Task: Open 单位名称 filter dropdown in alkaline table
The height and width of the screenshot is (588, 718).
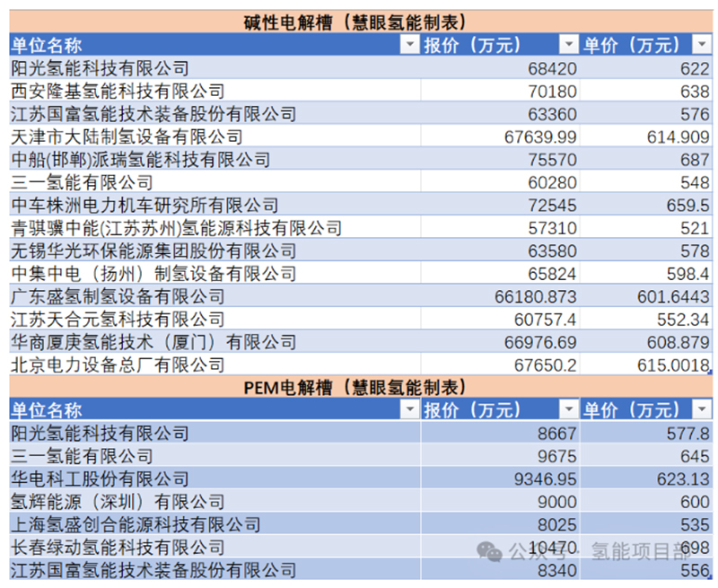Action: coord(410,45)
